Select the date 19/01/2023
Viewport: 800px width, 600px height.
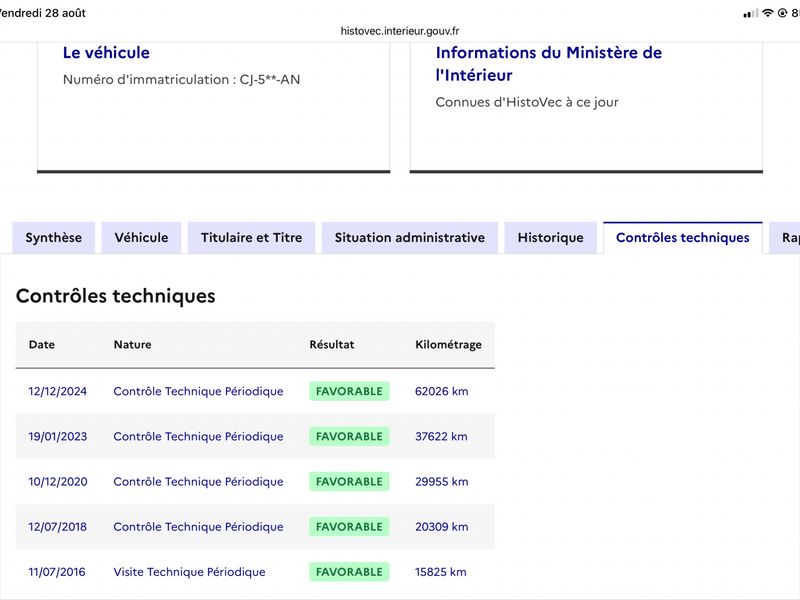pos(58,436)
